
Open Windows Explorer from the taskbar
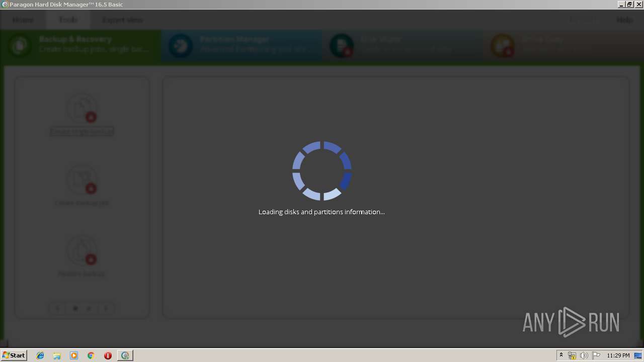[x=57, y=355]
